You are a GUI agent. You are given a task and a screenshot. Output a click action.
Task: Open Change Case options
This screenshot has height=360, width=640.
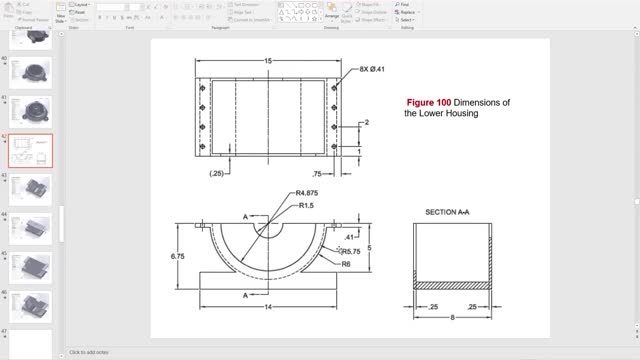tap(148, 18)
